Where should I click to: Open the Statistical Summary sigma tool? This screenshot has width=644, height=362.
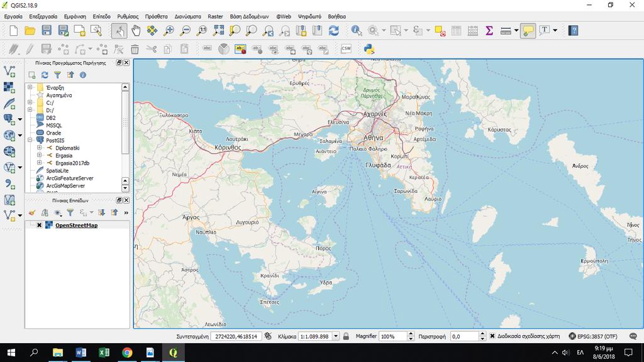point(489,31)
